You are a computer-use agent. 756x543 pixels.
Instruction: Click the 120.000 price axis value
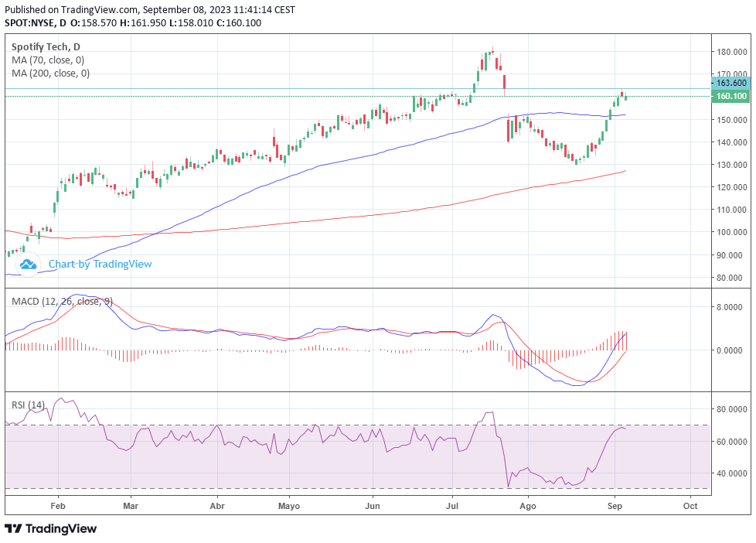coord(732,187)
